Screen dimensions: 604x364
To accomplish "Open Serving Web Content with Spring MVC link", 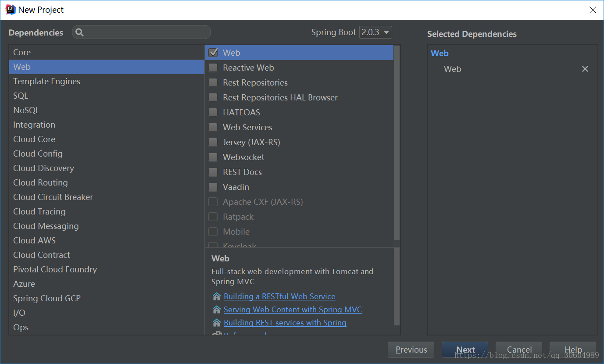I will point(293,310).
